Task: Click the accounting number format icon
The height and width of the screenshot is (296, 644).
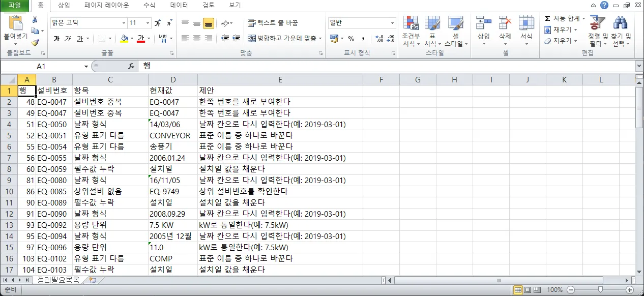Action: pos(334,39)
